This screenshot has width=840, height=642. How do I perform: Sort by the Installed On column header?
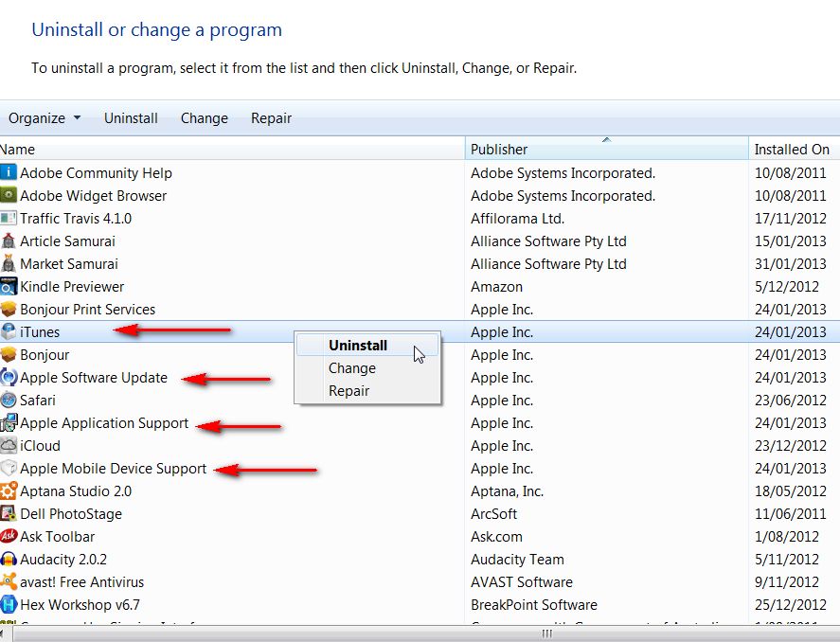795,149
